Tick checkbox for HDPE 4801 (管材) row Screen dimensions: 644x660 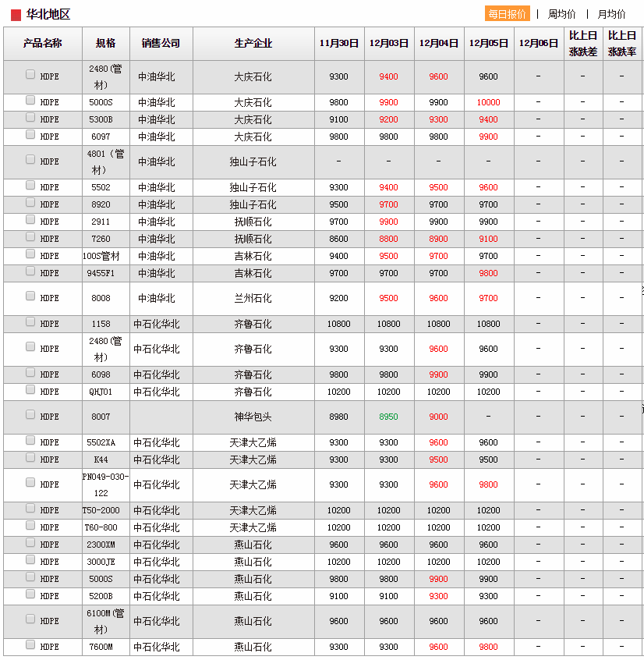[30, 159]
